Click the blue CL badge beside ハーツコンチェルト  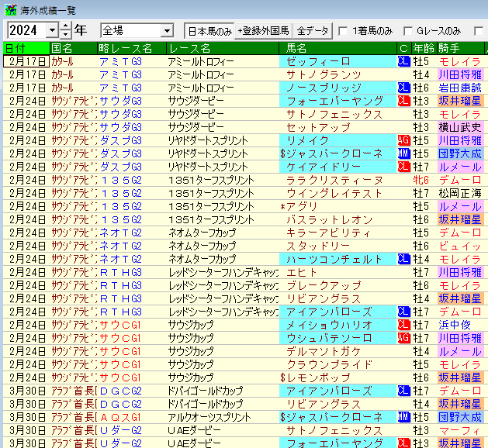403,259
